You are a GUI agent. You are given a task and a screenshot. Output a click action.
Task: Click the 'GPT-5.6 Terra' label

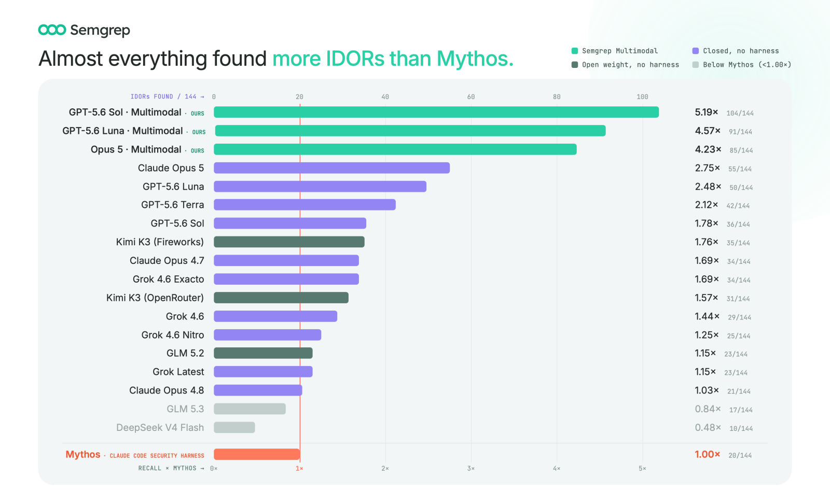coord(173,205)
